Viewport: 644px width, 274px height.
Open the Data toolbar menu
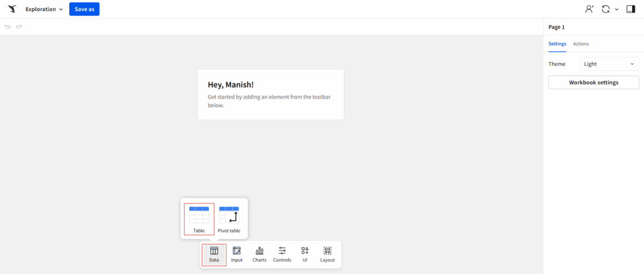tap(214, 255)
